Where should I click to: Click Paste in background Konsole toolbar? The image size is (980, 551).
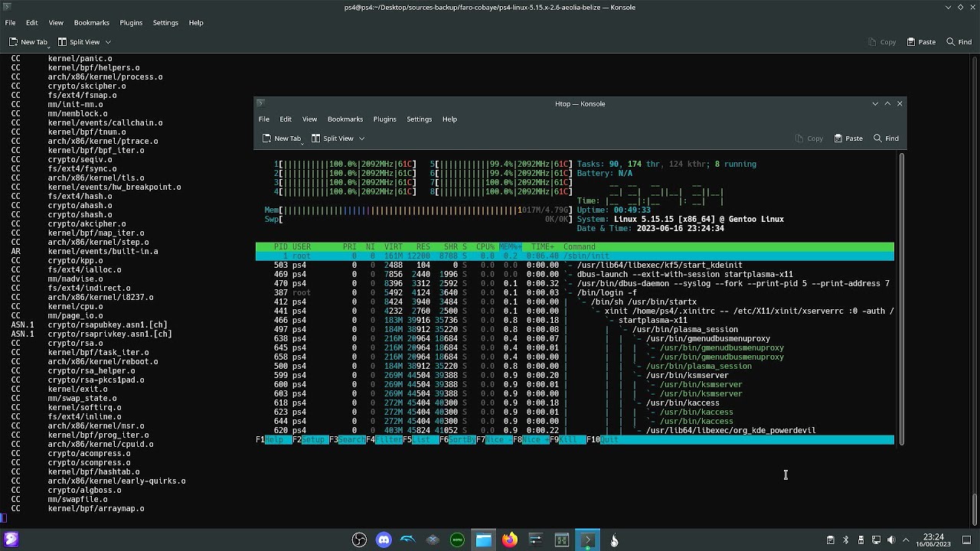click(x=921, y=42)
